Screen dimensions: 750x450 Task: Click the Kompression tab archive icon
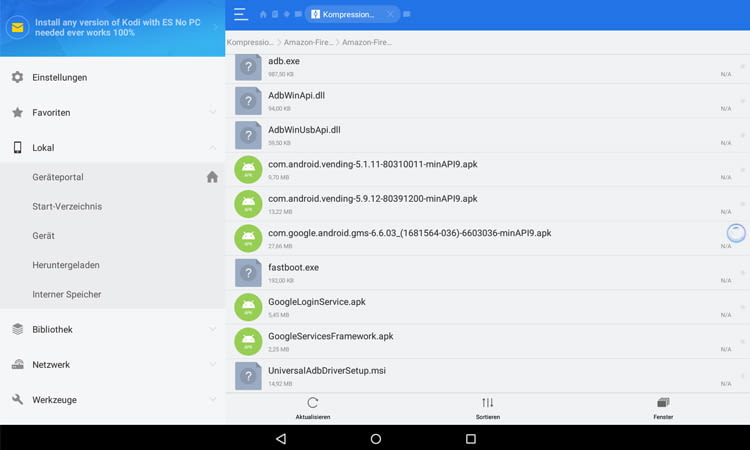point(315,14)
